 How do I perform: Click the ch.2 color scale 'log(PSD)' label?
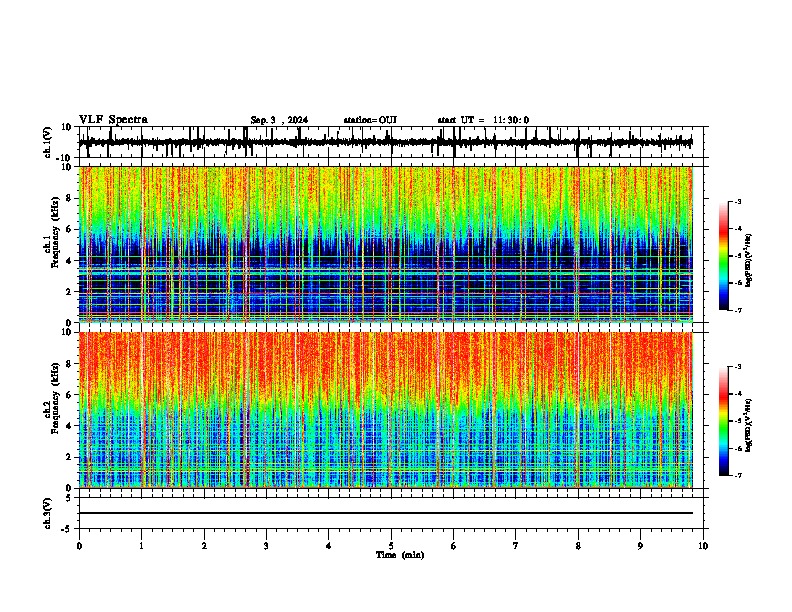(748, 425)
